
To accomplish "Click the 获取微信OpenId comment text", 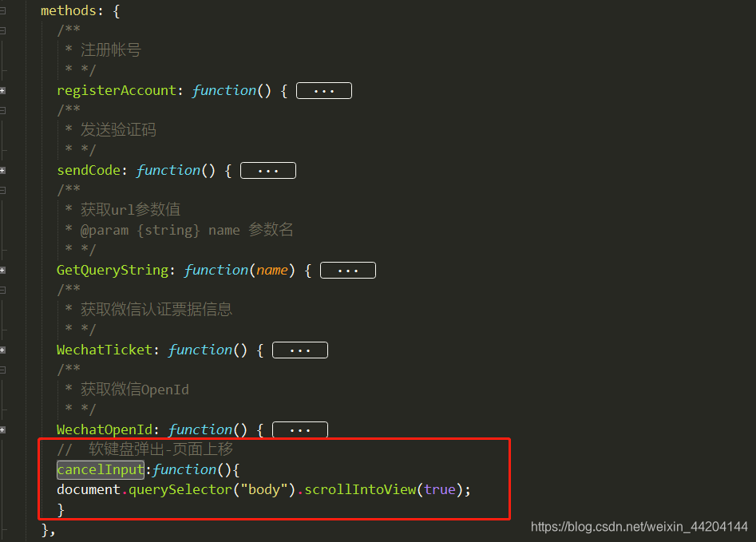I will (135, 390).
